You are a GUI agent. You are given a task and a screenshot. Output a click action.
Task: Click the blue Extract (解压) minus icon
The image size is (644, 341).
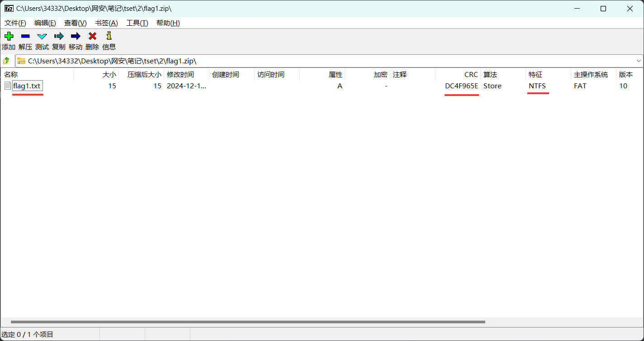(x=25, y=36)
